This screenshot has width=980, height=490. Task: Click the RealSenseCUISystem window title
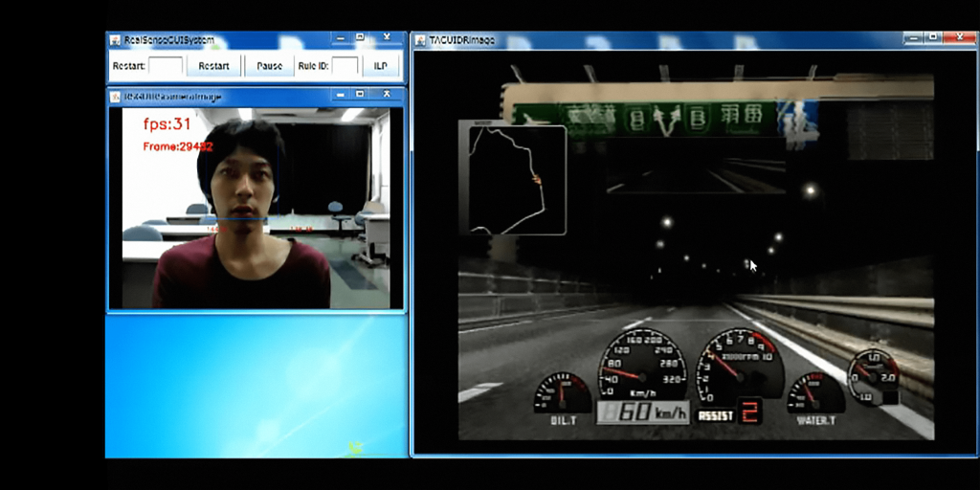[x=169, y=40]
